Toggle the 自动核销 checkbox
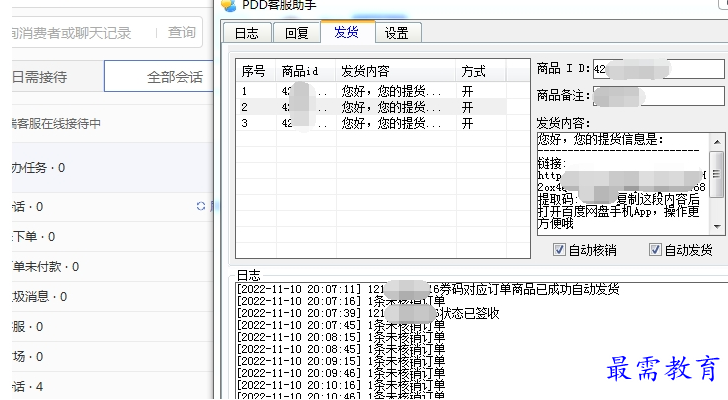Screen dimensions: 728x400 pos(559,250)
